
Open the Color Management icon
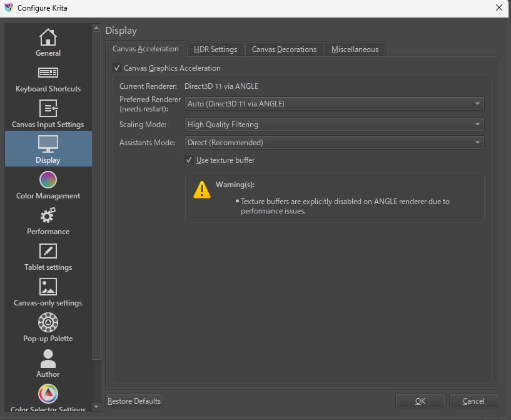pyautogui.click(x=48, y=180)
